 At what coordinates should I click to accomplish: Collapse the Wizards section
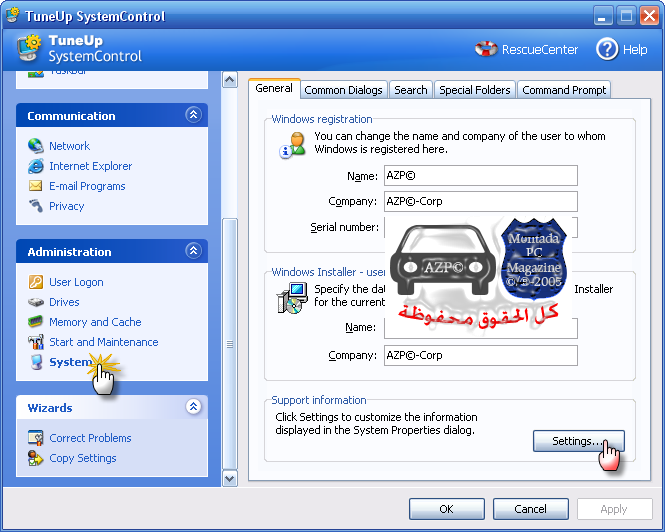pos(193,406)
